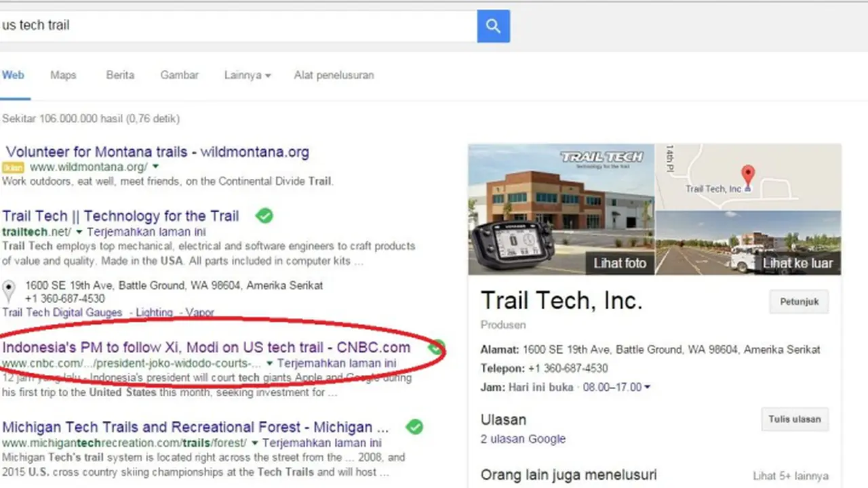Click the red location marker on the map
This screenshot has width=868, height=488.
pyautogui.click(x=748, y=176)
